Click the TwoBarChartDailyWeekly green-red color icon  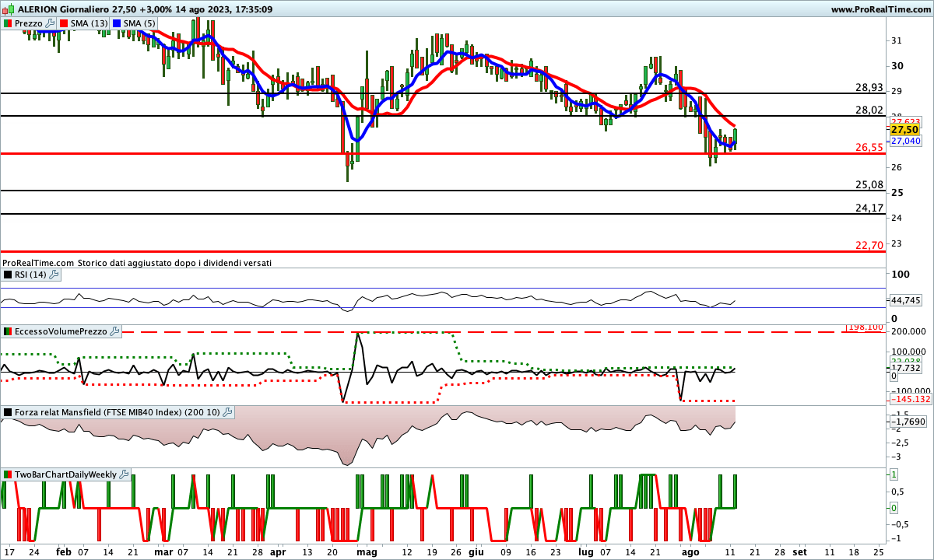point(8,474)
